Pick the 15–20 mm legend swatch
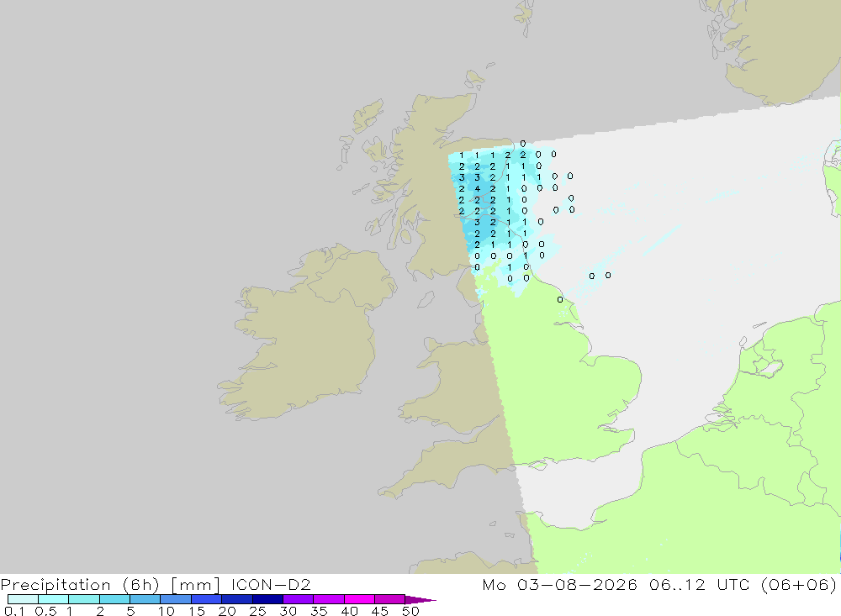Image resolution: width=841 pixels, height=616 pixels. coord(207,599)
